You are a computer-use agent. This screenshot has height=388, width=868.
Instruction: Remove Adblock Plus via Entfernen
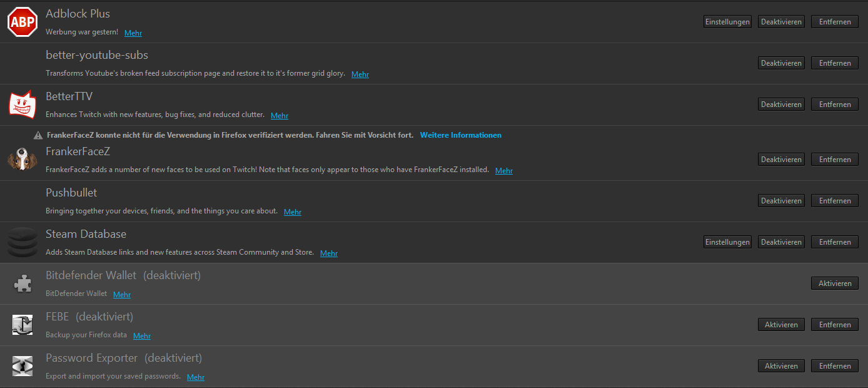point(835,22)
